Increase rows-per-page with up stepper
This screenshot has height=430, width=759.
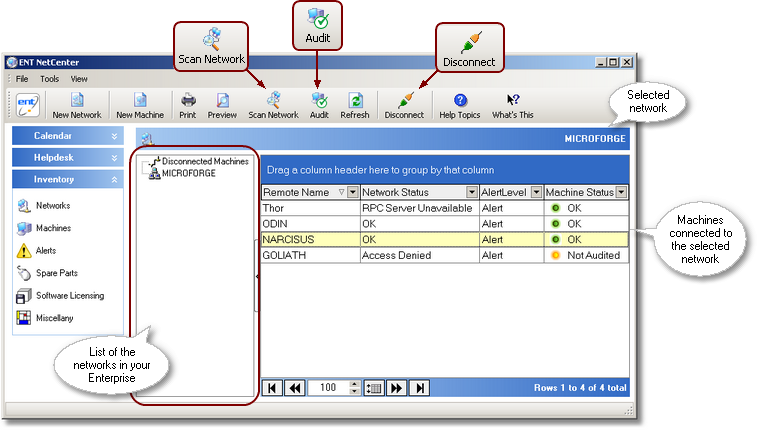[x=355, y=384]
